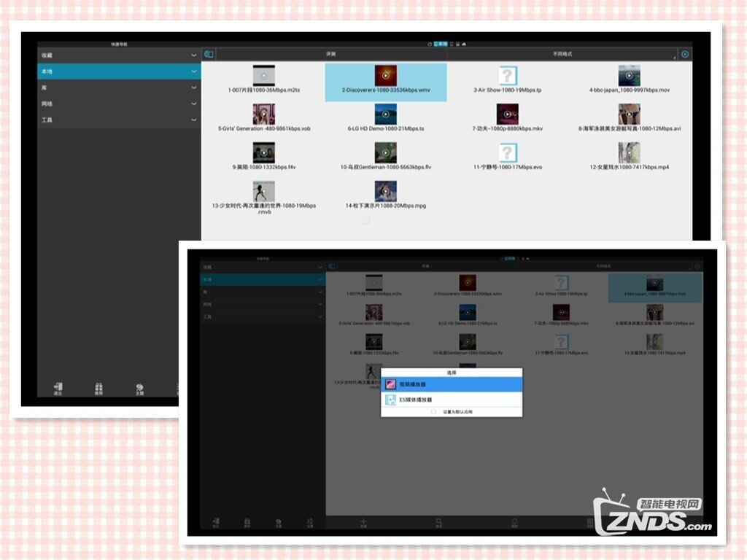747x560 pixels.
Task: Open 14-松下演示片 mpg file in upper window
Action: [386, 195]
